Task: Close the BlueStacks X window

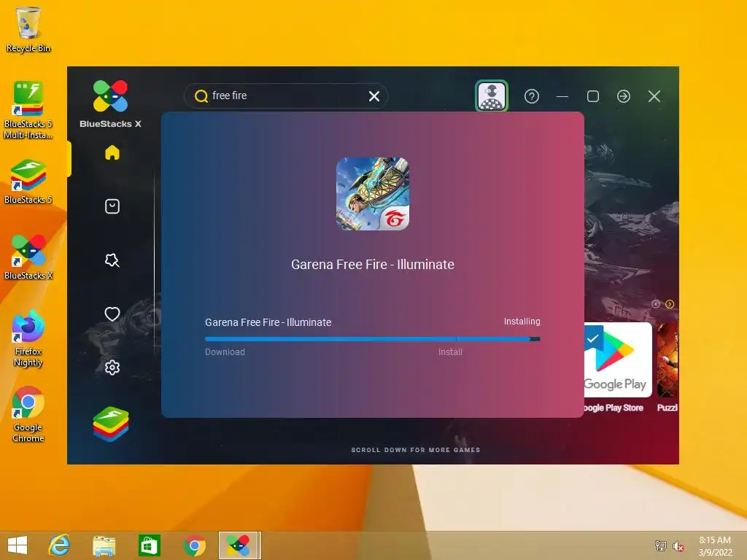Action: point(654,96)
